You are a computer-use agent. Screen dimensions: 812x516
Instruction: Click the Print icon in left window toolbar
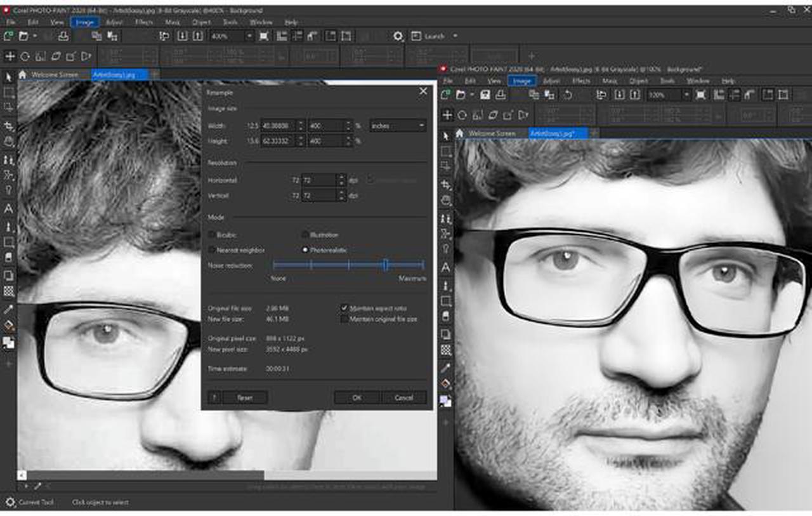coord(63,36)
